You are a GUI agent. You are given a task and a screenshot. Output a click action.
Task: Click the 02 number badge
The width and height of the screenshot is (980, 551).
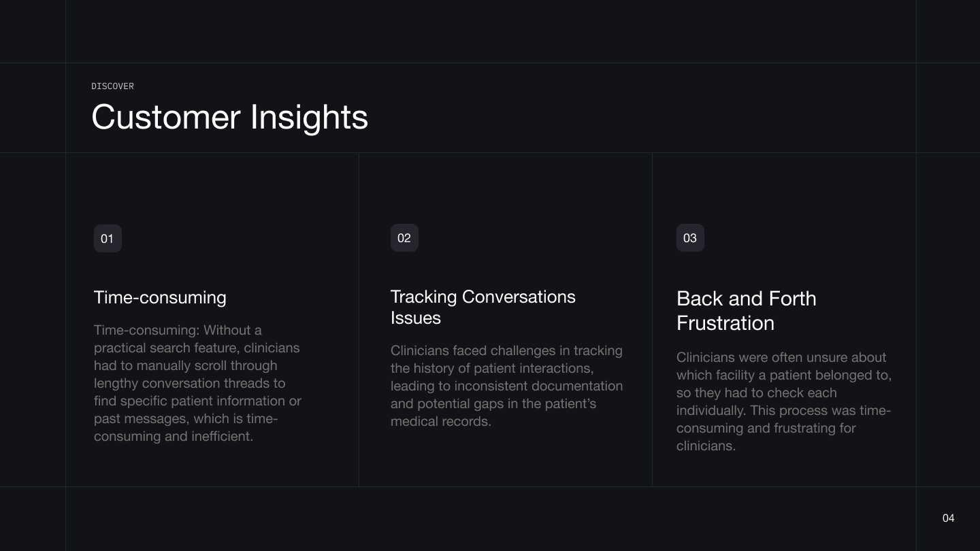[404, 238]
